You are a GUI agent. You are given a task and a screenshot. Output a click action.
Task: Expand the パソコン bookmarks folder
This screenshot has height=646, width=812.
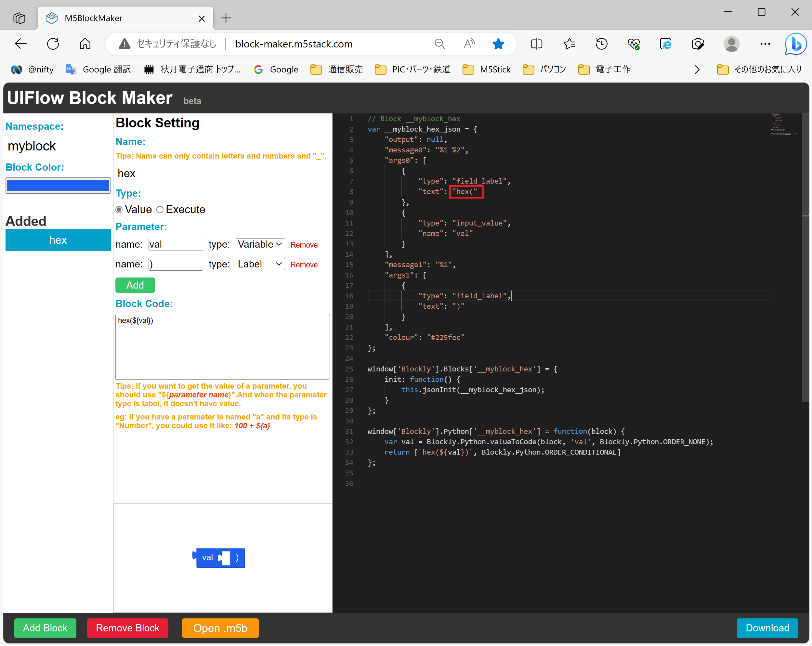(x=544, y=70)
